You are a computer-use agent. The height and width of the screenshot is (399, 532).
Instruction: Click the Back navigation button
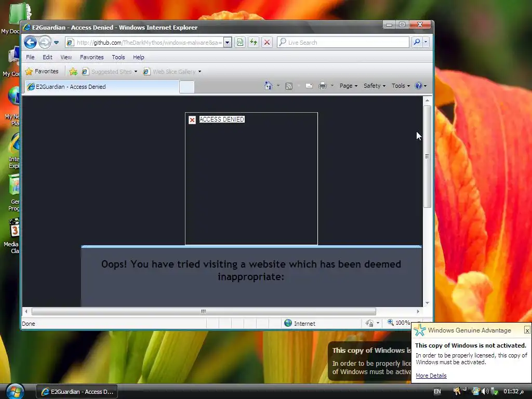30,43
